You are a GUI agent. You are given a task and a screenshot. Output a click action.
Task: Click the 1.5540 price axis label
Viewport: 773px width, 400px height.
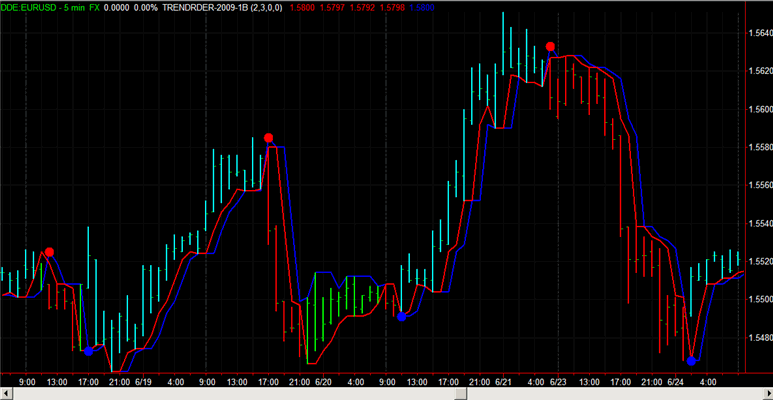(x=760, y=223)
